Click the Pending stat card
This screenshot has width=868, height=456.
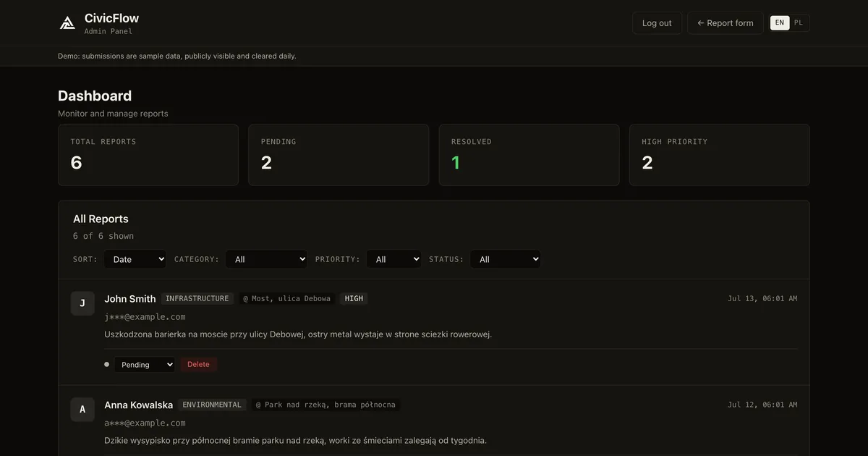(339, 155)
